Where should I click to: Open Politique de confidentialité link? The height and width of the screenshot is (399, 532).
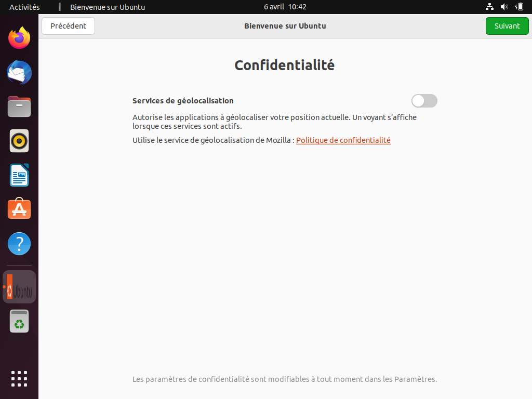[343, 140]
